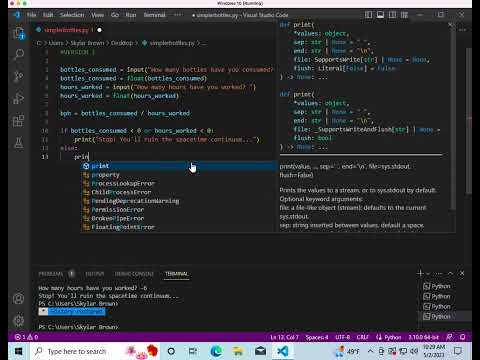Open the View menu
The image size is (480, 360).
tap(98, 15)
